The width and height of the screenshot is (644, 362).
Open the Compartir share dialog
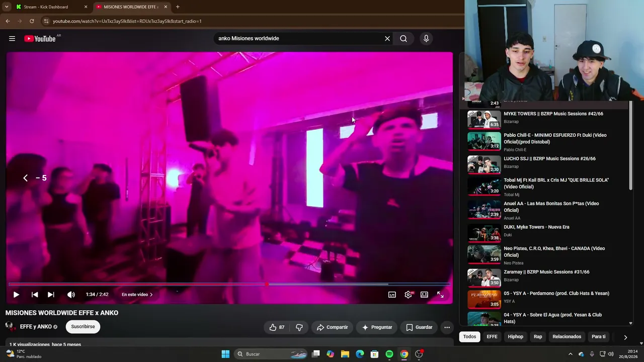pos(333,327)
